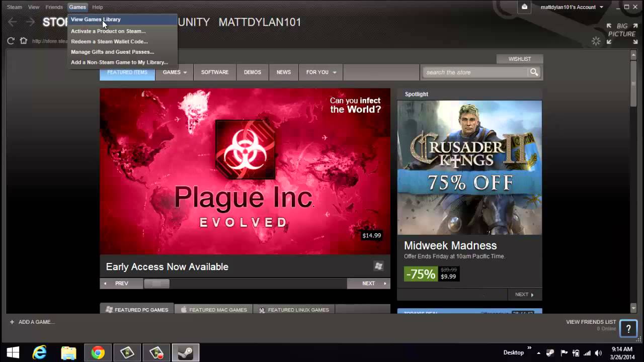
Task: Click the question mark help icon
Action: 628,329
